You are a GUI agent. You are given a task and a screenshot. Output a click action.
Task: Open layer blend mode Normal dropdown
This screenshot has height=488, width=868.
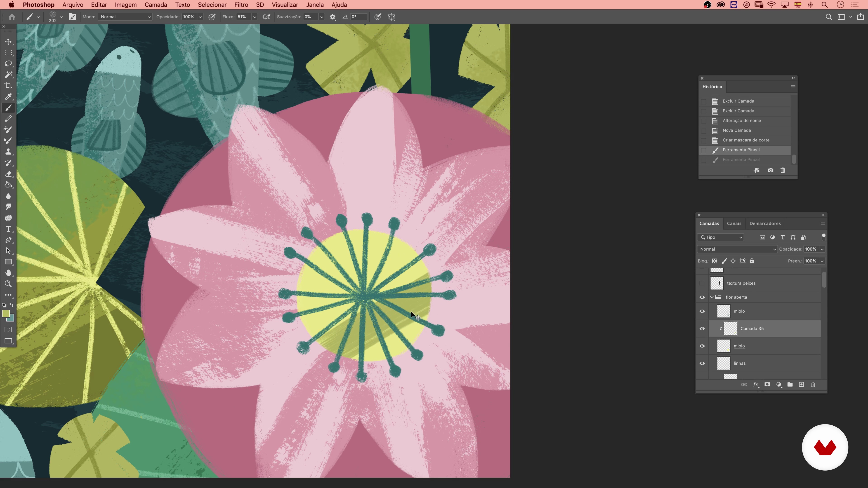(737, 249)
